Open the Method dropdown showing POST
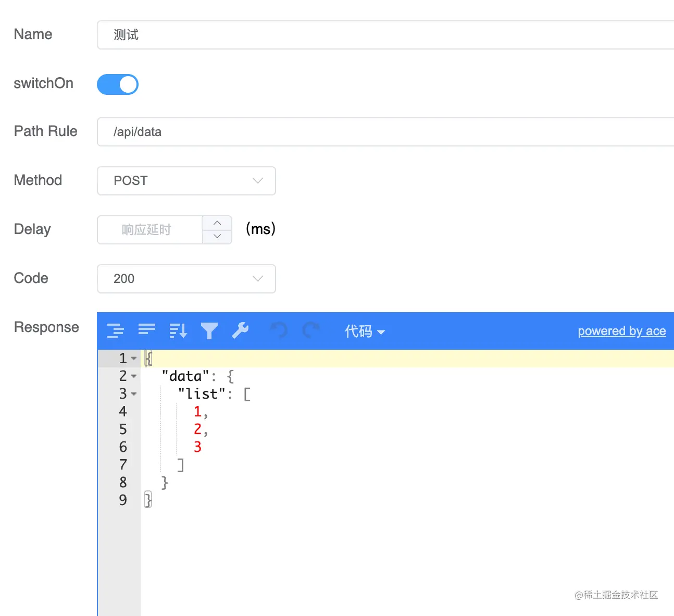The width and height of the screenshot is (674, 616). [186, 181]
